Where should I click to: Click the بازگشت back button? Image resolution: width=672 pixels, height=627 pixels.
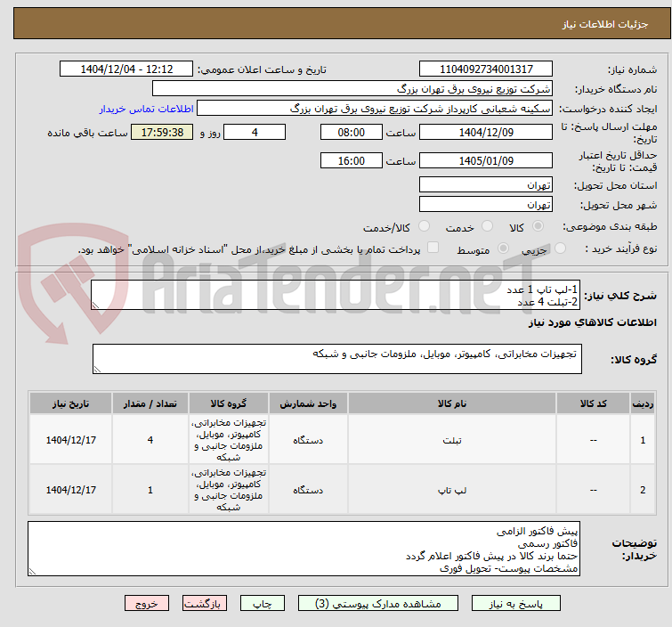pos(205,604)
